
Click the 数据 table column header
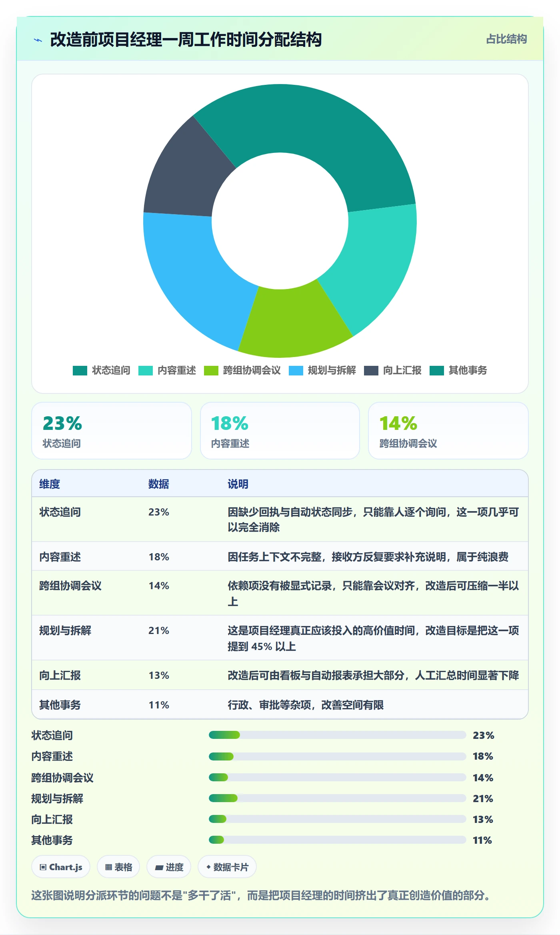pos(159,484)
